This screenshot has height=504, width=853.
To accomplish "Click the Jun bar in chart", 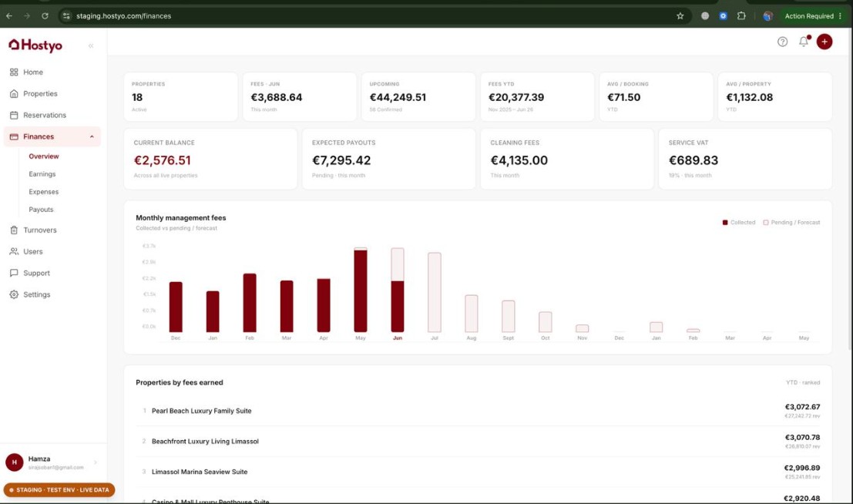I will (398, 290).
